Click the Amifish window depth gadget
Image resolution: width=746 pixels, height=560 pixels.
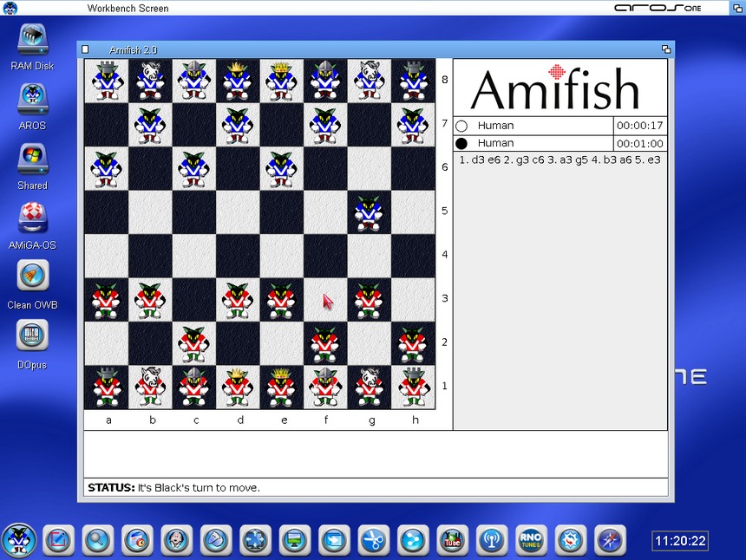pos(665,49)
